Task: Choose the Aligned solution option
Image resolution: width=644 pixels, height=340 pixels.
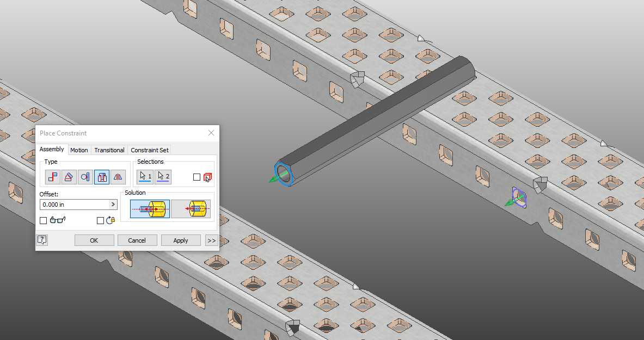Action: pyautogui.click(x=191, y=209)
